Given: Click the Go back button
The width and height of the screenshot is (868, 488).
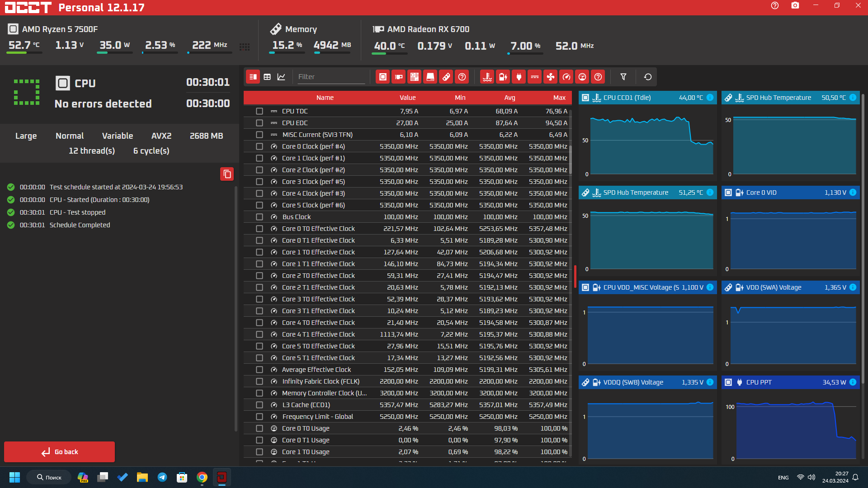Looking at the screenshot, I should coord(59,452).
